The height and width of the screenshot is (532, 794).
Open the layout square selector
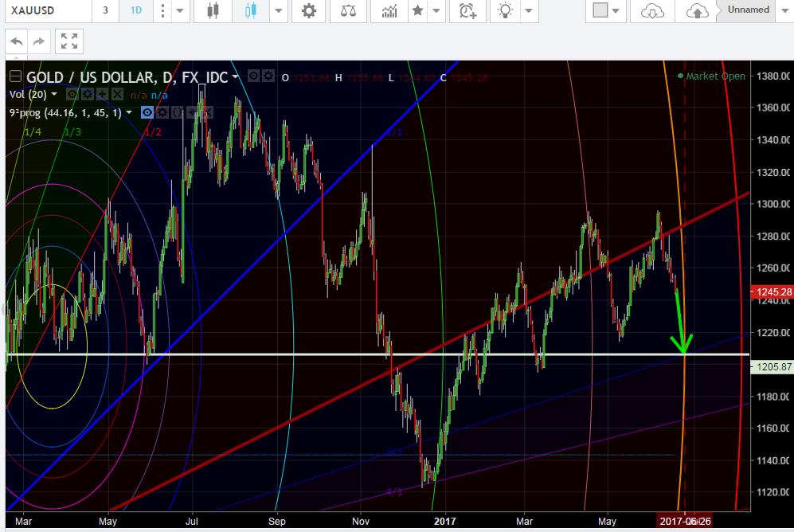(600, 11)
